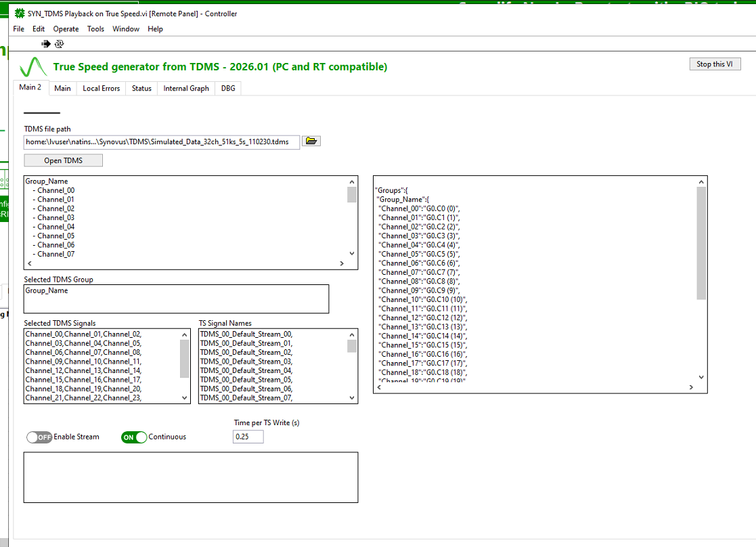
Task: Click the Run Continuously toolbar icon
Action: pos(59,44)
